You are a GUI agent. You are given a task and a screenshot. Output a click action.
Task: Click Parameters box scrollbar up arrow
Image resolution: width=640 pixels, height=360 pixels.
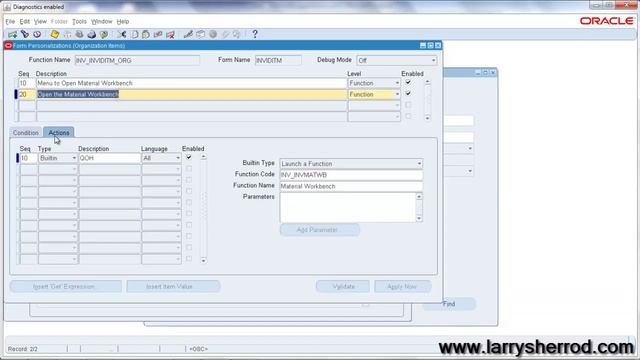tap(419, 196)
